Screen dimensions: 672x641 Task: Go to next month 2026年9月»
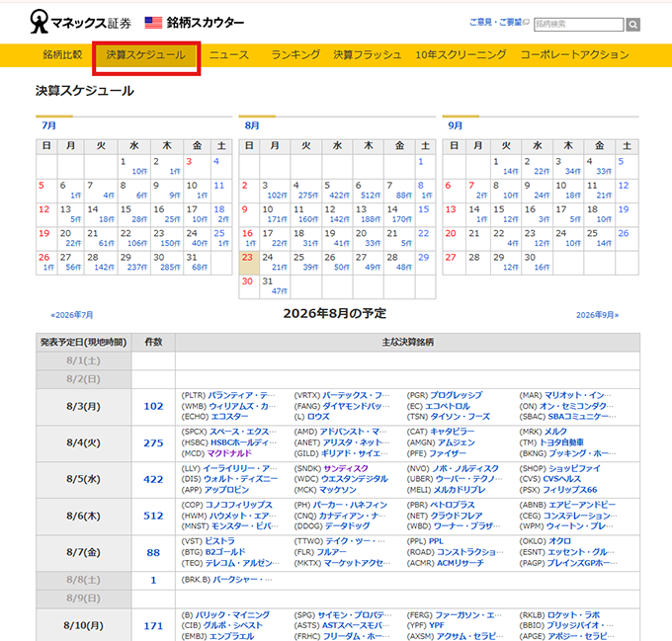tap(597, 315)
